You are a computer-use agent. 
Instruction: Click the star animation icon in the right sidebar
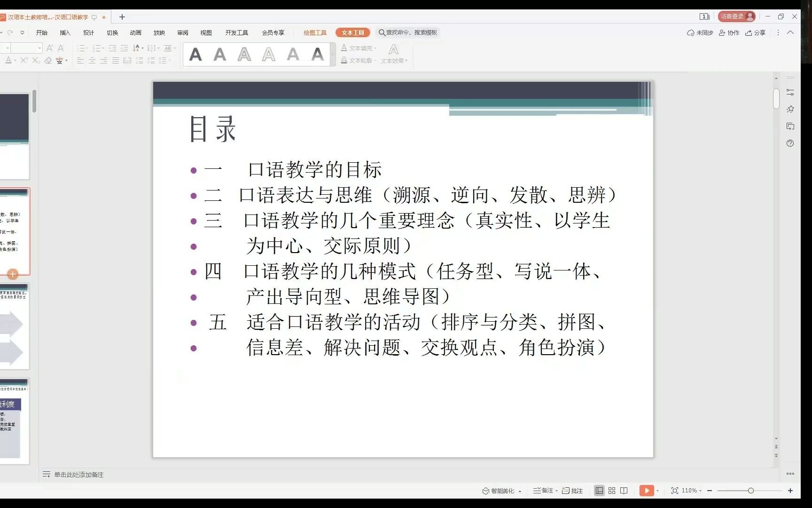click(790, 109)
